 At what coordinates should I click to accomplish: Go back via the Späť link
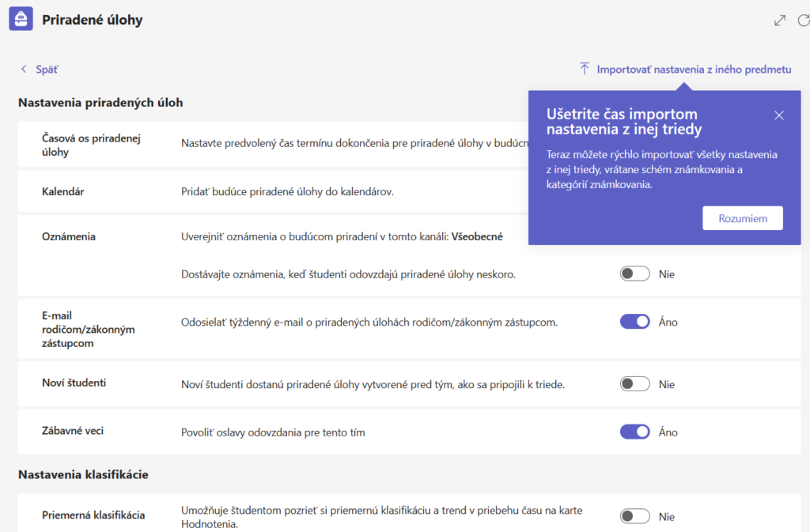(x=47, y=69)
